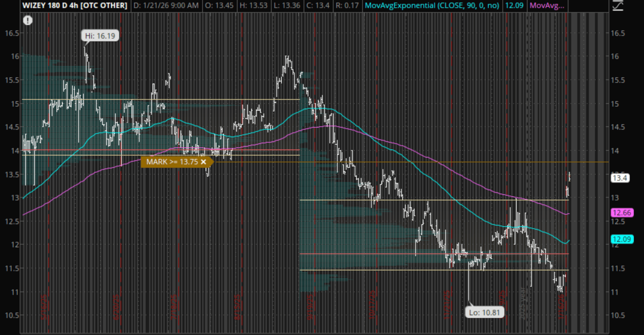
Task: Click the 11/21/25 expiration date marker
Action: (447, 305)
